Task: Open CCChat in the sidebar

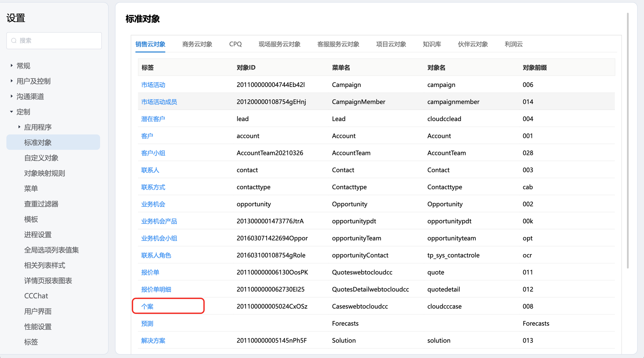Action: (36, 296)
